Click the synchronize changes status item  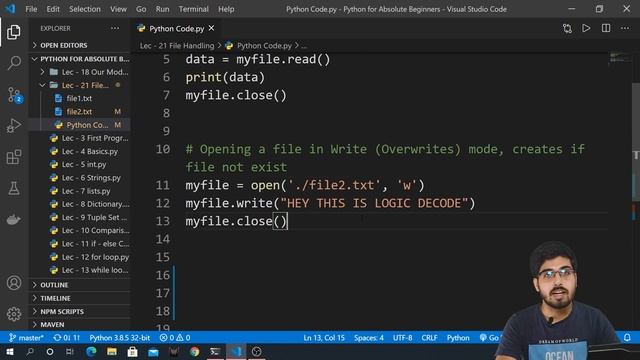pyautogui.click(x=67, y=338)
